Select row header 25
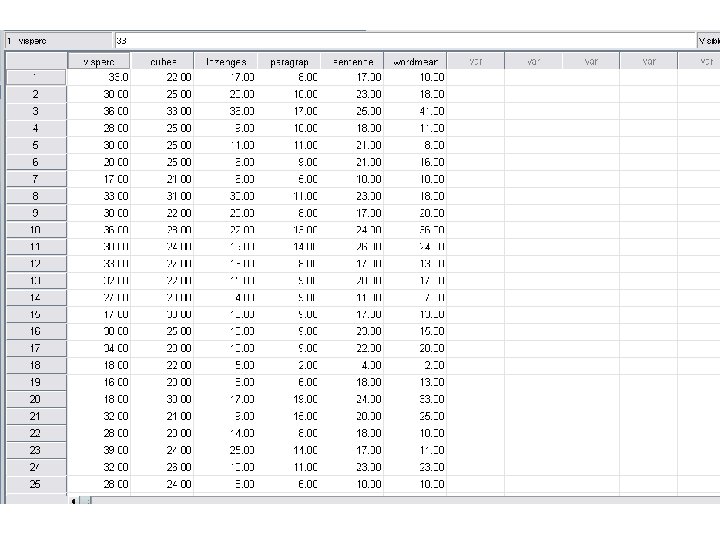The width and height of the screenshot is (720, 540). tap(36, 484)
